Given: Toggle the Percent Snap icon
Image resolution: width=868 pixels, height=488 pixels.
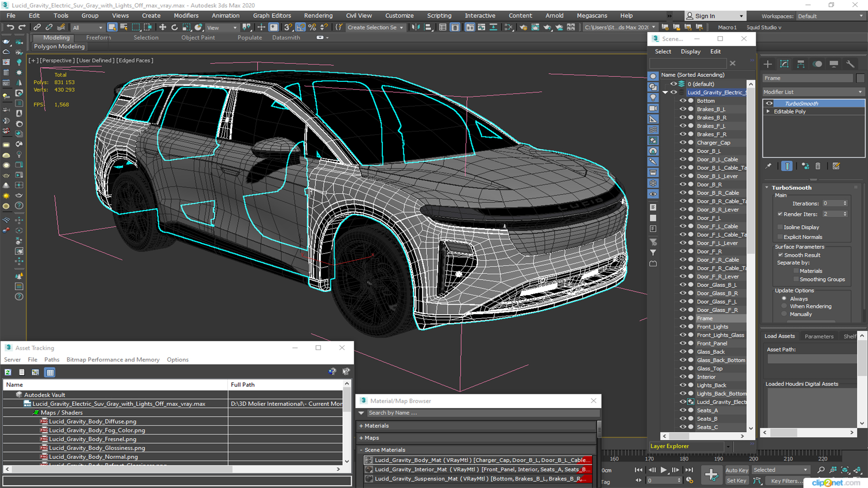Looking at the screenshot, I should point(312,28).
